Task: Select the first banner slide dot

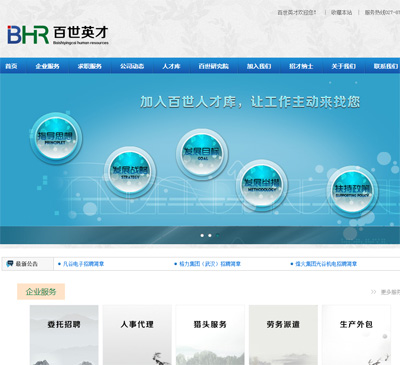Action: pos(202,235)
